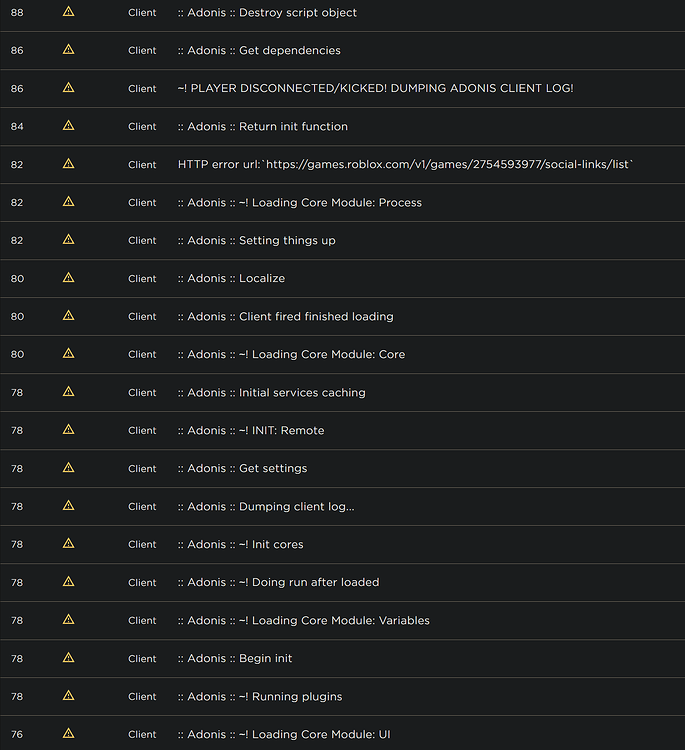Click the warning icon beside 'Dumping client log...'
The height and width of the screenshot is (750, 685).
[x=68, y=506]
